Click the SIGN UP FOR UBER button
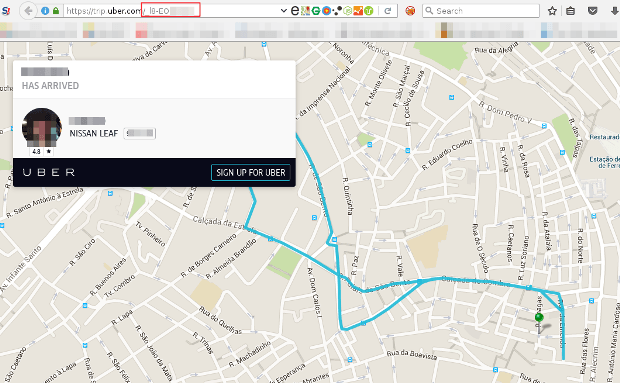Screen dimensions: 620x383 click(x=251, y=172)
